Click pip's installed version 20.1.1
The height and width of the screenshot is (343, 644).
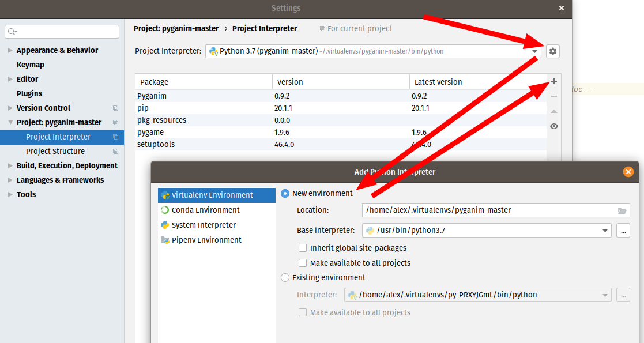pos(284,108)
